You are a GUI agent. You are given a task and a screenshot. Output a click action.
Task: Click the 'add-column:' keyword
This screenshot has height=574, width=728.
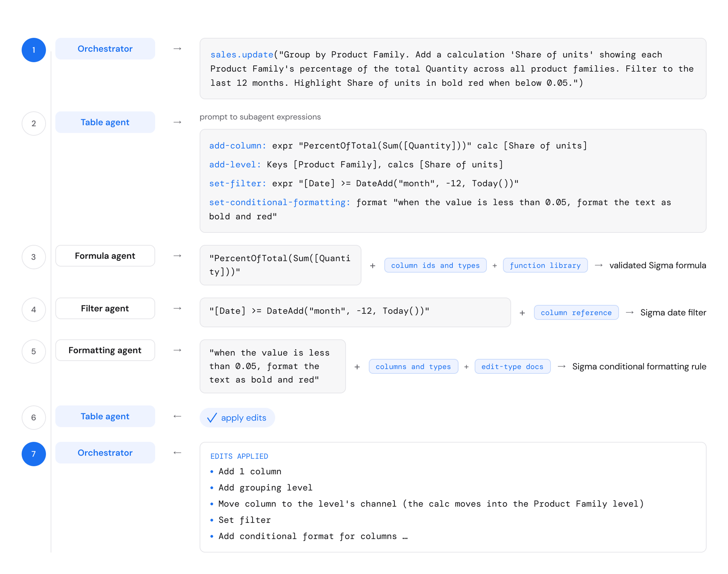(237, 145)
